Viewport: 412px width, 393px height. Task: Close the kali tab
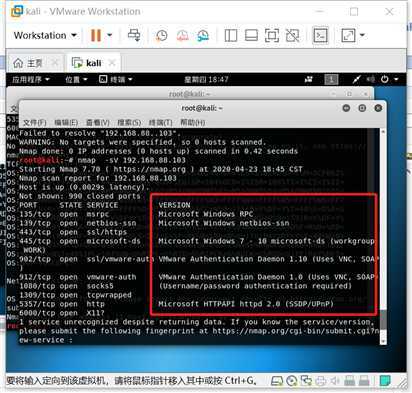112,63
